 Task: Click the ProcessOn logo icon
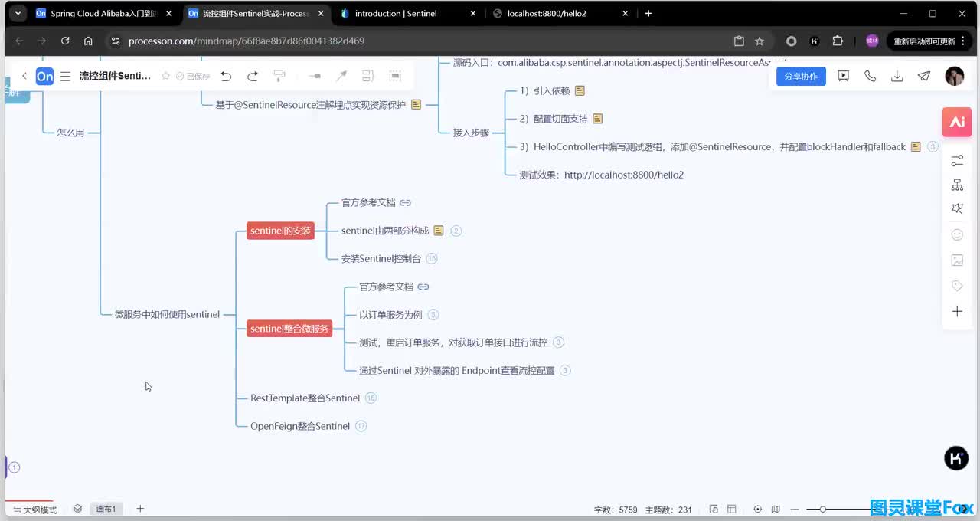click(45, 76)
